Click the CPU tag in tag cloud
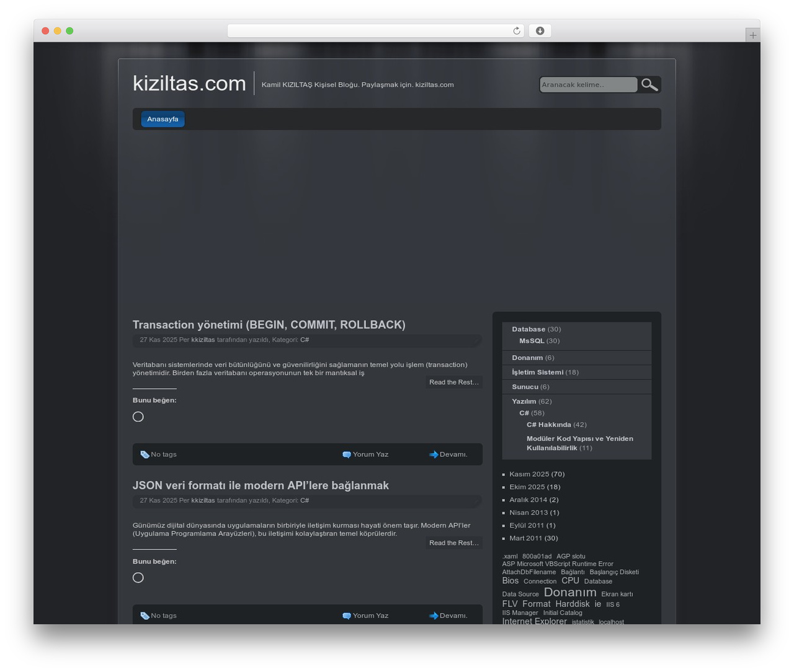This screenshot has width=794, height=672. click(x=570, y=581)
